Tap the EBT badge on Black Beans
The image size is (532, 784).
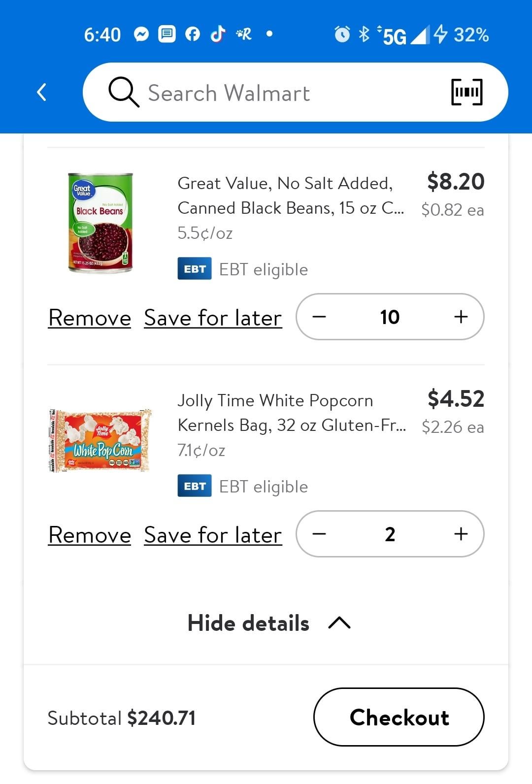[195, 269]
